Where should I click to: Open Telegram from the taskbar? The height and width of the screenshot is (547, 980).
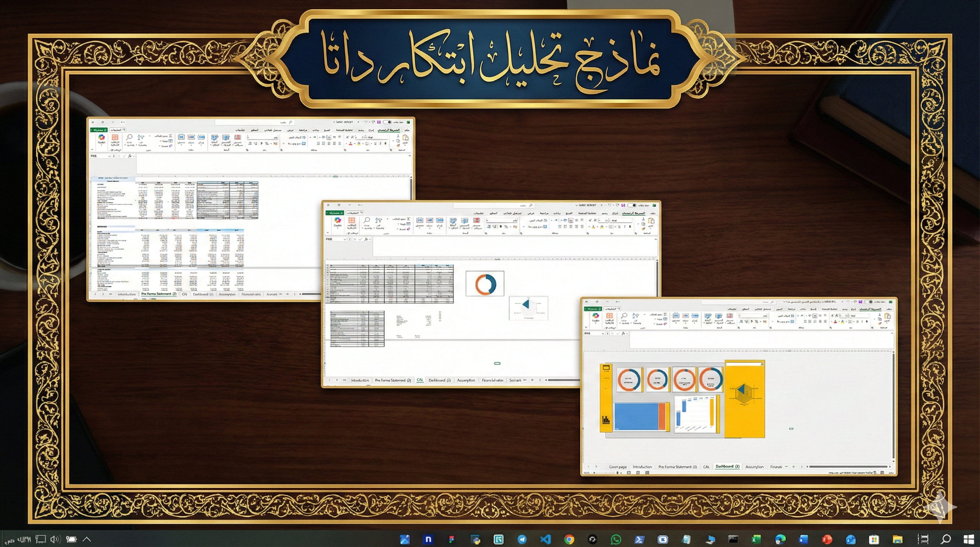522,539
